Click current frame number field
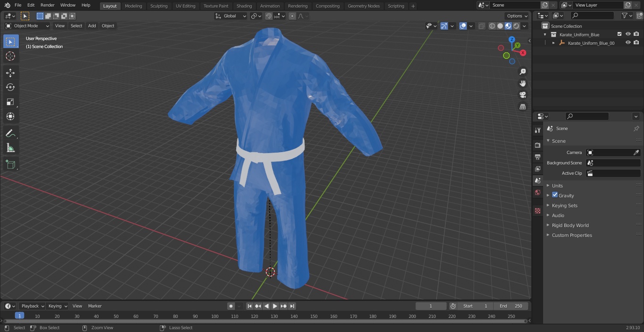 point(431,306)
